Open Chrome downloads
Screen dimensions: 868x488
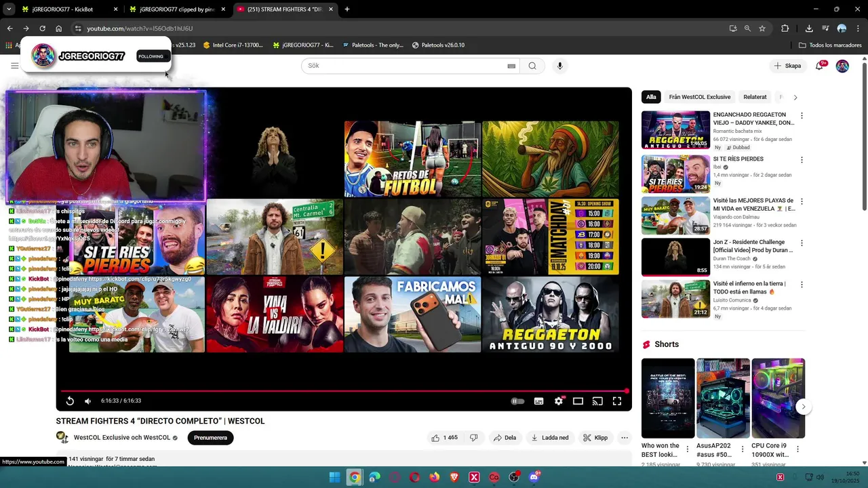point(809,28)
